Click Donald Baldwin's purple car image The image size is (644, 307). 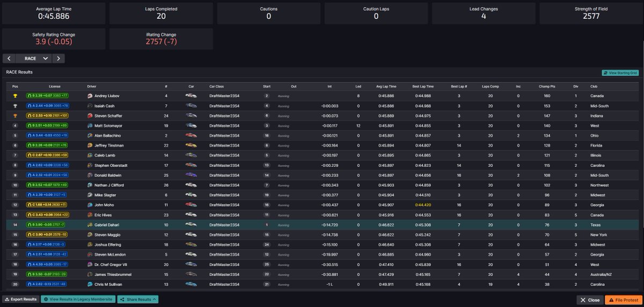(191, 175)
